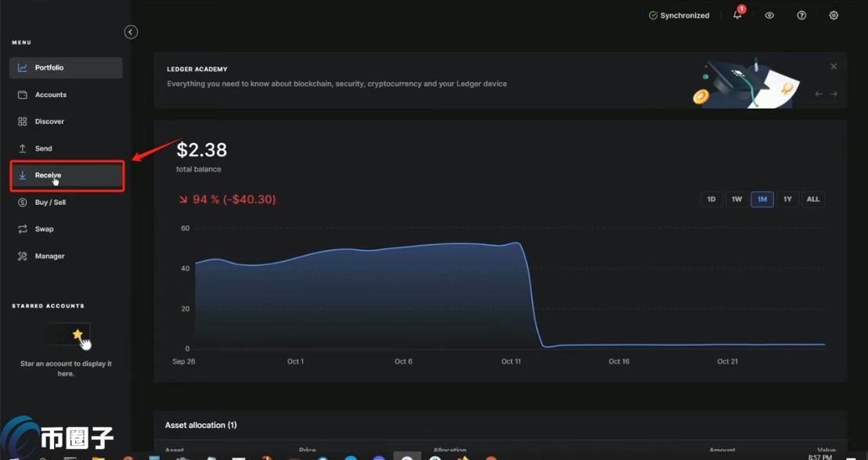Viewport: 868px width, 460px height.
Task: Click the 94 % (-$40.30) change figure
Action: pos(228,199)
